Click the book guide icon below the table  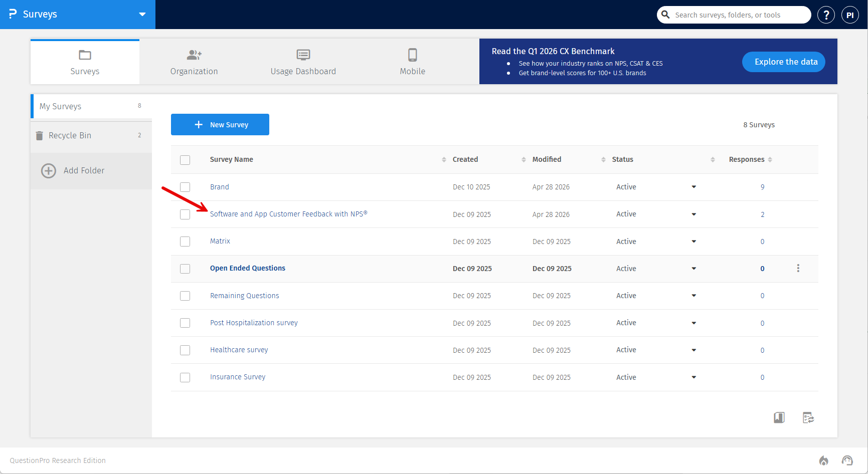click(779, 417)
